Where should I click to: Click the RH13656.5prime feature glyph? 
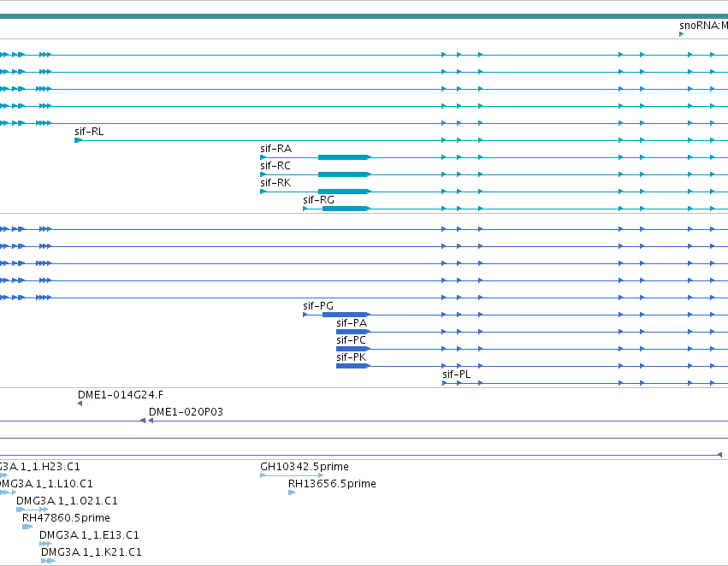292,492
